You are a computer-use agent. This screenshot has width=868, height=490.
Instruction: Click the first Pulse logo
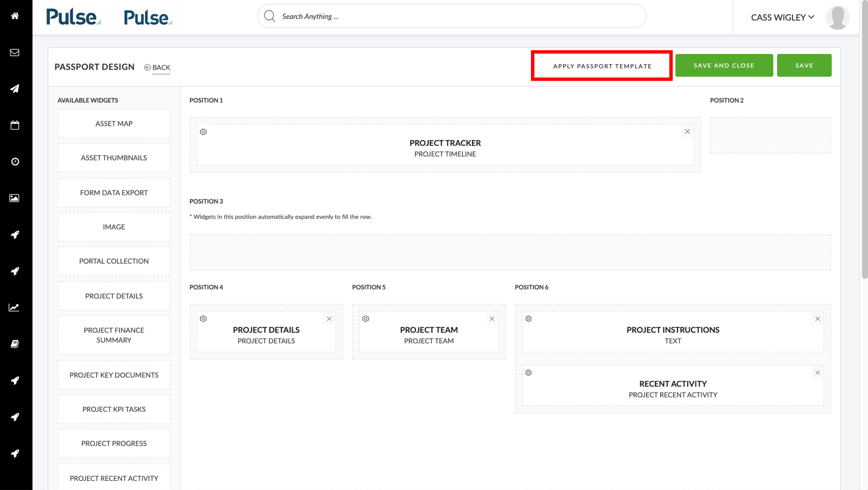(73, 17)
